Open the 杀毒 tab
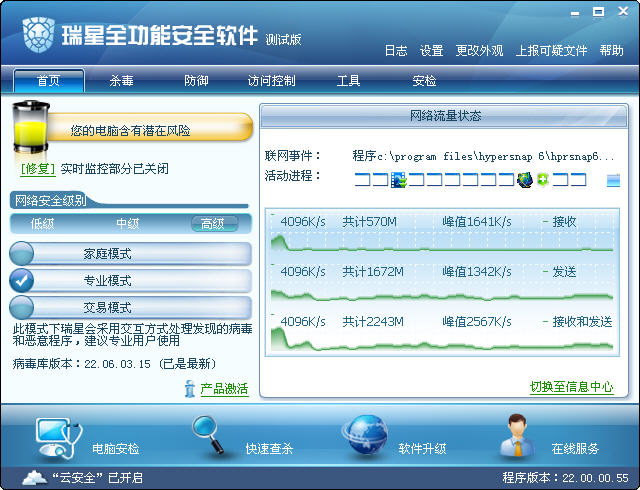Viewport: 640px width, 490px height. [121, 80]
